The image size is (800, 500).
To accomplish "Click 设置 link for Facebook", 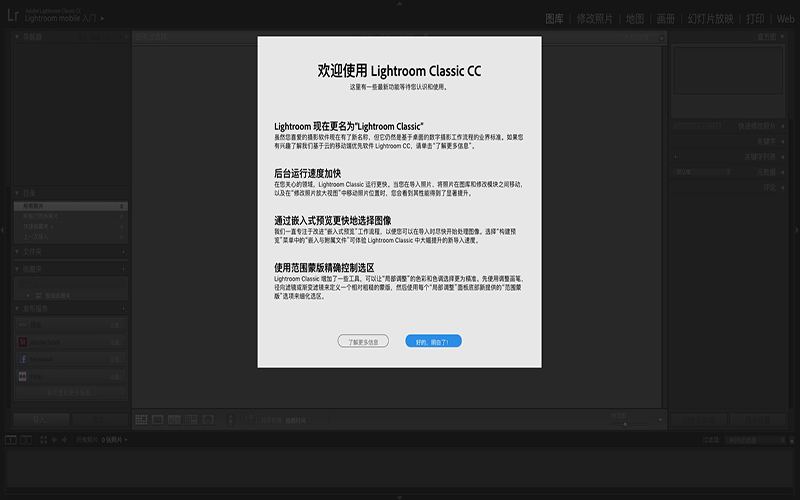I will pyautogui.click(x=116, y=360).
